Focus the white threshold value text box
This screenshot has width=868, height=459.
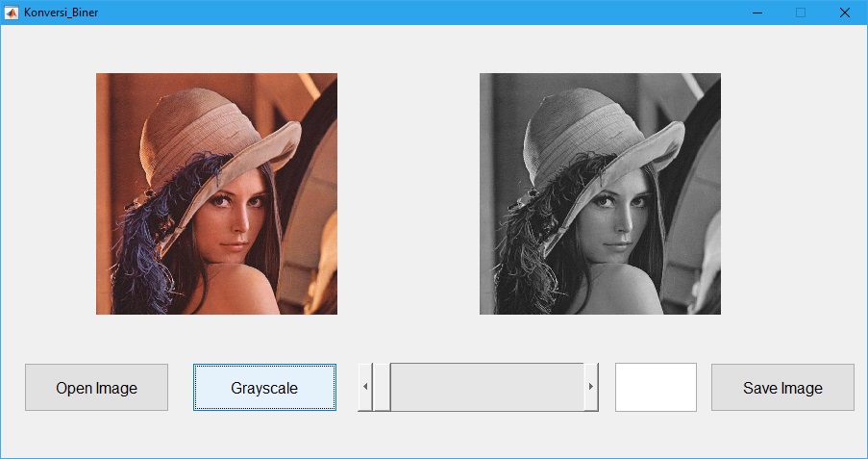(x=656, y=387)
